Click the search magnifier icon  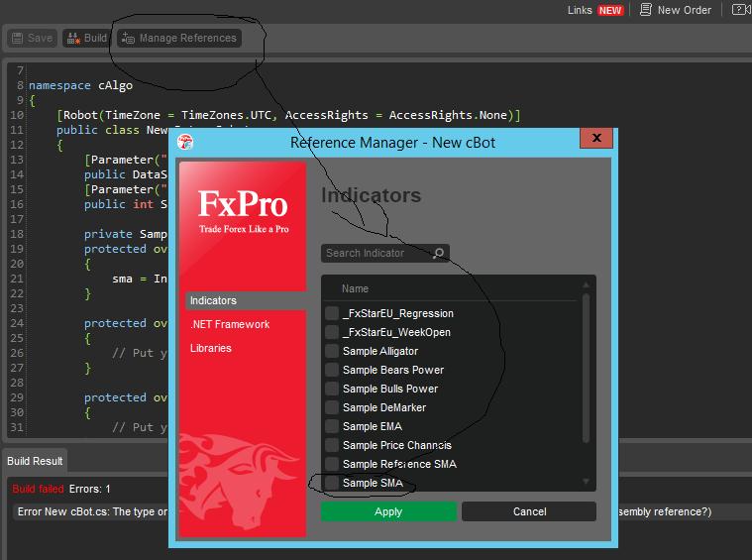click(x=439, y=253)
